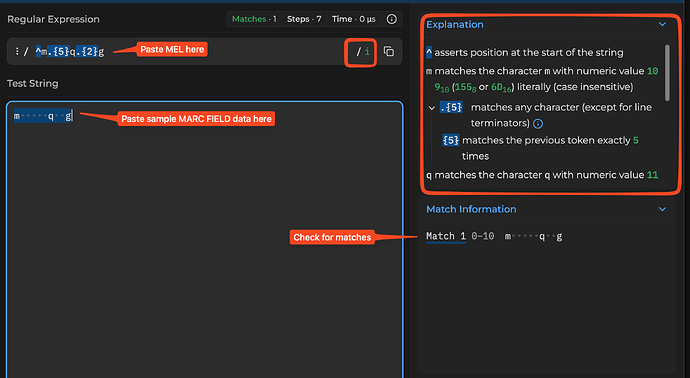Copy the regex with the clipboard icon
This screenshot has height=378, width=690.
pyautogui.click(x=389, y=51)
